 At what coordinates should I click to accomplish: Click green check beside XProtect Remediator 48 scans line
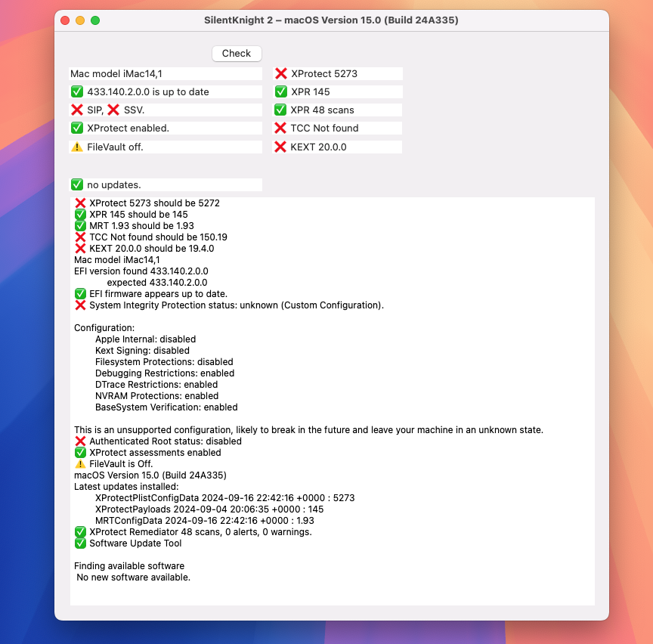(80, 532)
